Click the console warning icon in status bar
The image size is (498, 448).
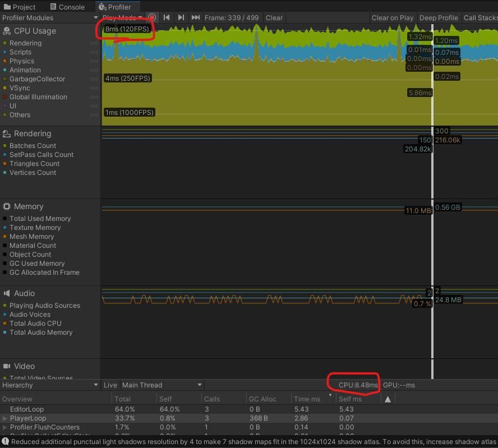[x=6, y=442]
